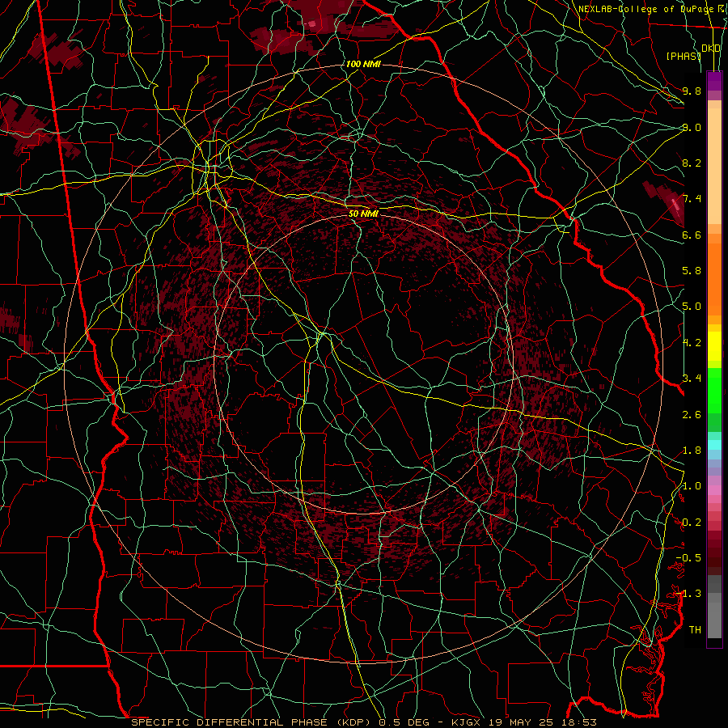Image resolution: width=728 pixels, height=728 pixels.
Task: Select the 0.2 value on the color scale
Action: (692, 523)
